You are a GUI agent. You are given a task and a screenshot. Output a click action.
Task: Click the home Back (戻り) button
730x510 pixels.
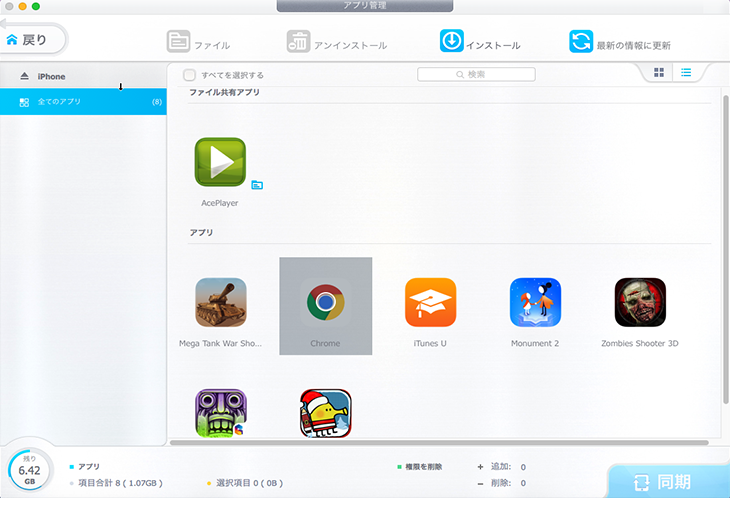[x=33, y=40]
